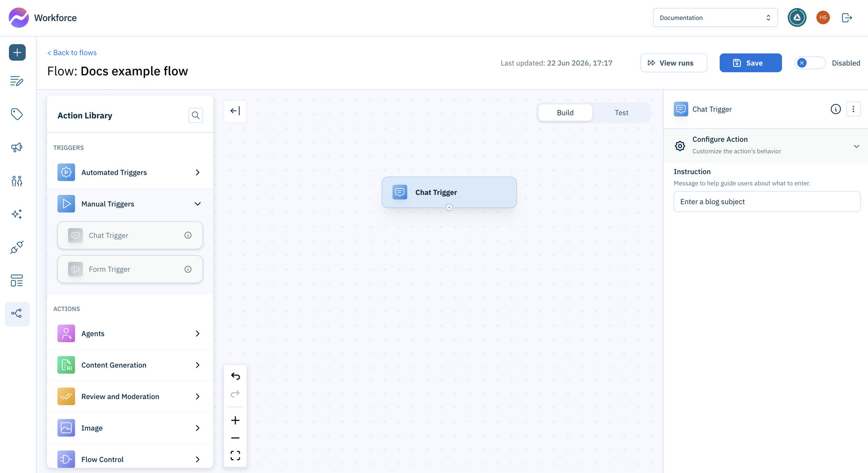
Task: Toggle the flow Disabled switch
Action: (x=810, y=63)
